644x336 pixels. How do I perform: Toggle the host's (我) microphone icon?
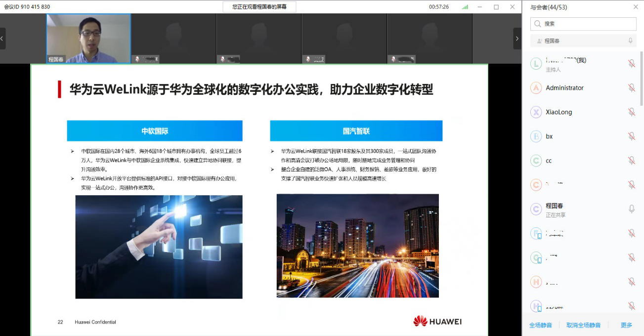click(x=631, y=64)
